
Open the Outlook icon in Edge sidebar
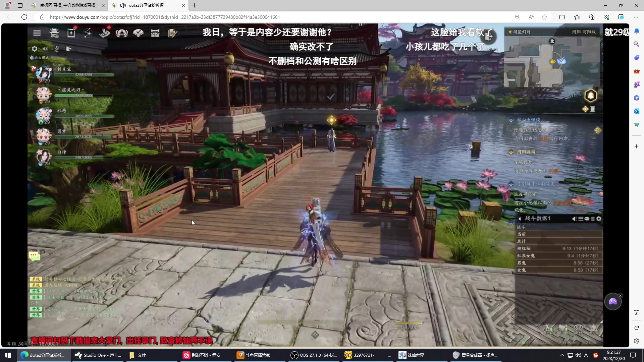(x=636, y=111)
